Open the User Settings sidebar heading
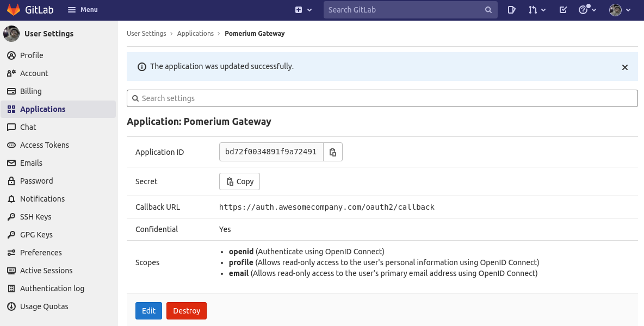Viewport: 644px width, 326px height. (49, 34)
